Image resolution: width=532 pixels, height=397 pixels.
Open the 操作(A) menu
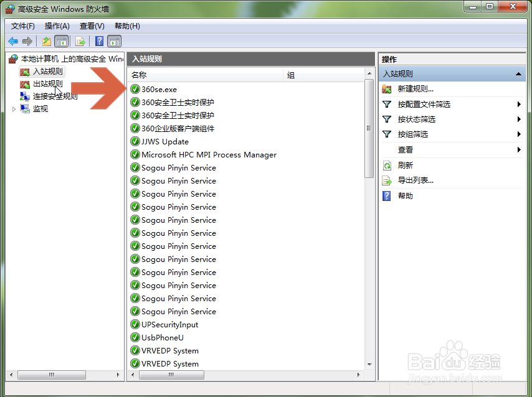click(x=57, y=26)
